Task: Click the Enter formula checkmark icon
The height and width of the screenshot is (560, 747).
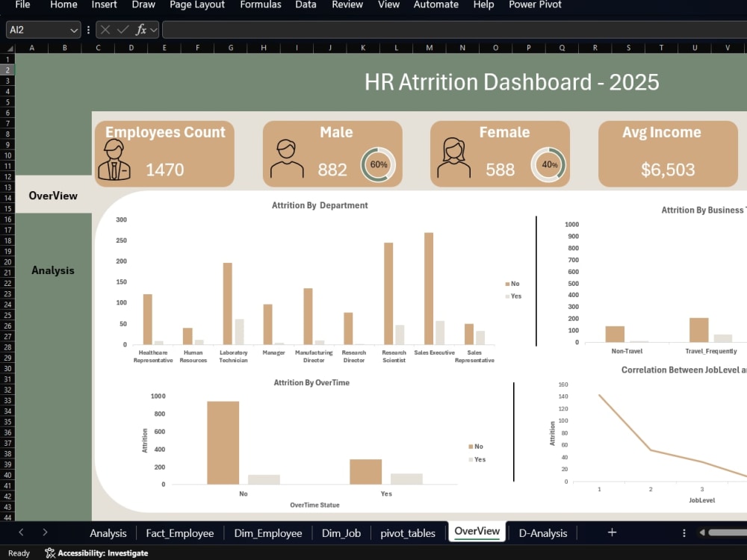Action: [123, 30]
